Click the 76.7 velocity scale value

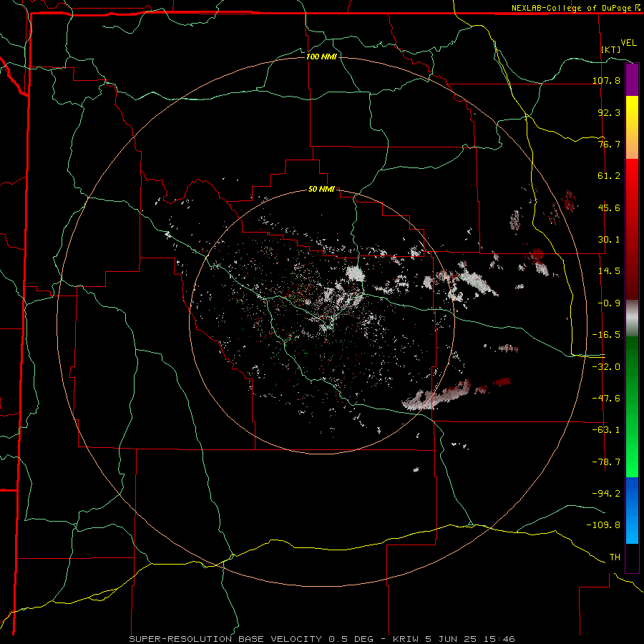[609, 144]
